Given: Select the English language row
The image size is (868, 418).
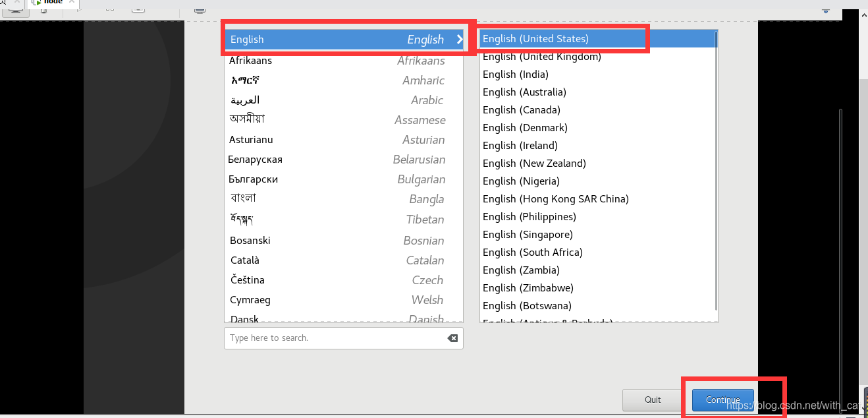Looking at the screenshot, I should click(x=344, y=40).
